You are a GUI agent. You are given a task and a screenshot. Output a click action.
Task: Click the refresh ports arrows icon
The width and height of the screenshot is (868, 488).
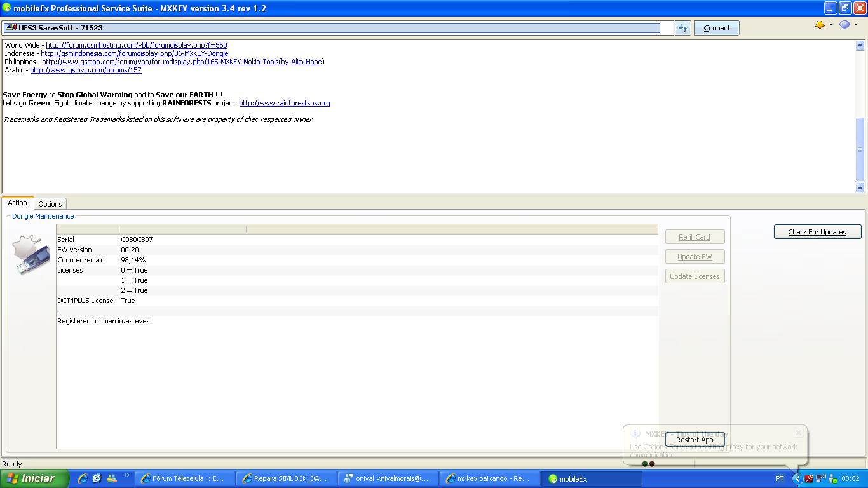(x=682, y=28)
